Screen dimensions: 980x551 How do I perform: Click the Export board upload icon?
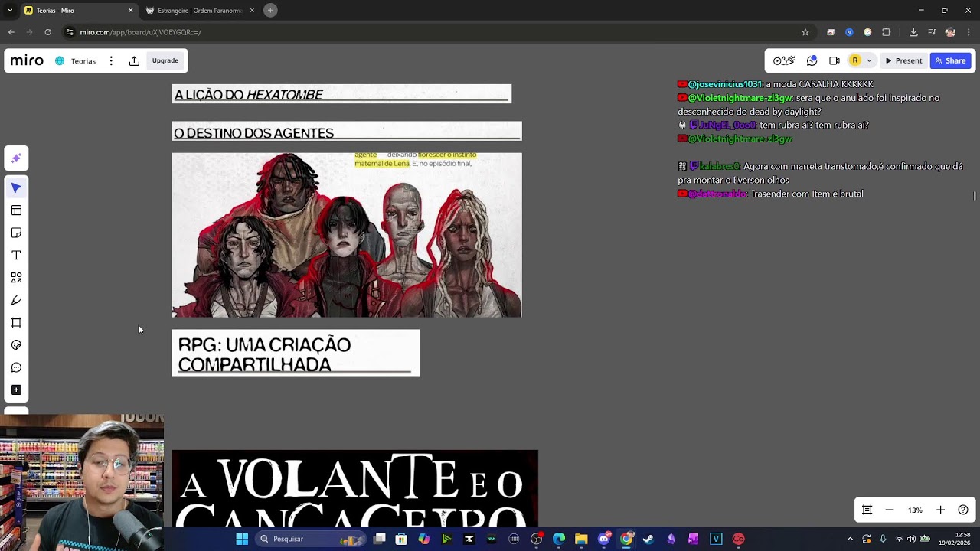134,60
